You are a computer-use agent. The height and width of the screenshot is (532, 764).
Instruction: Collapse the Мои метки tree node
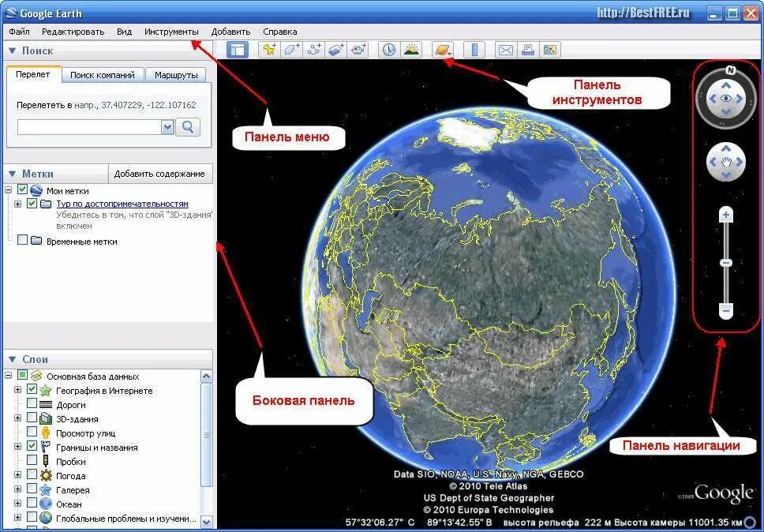[x=8, y=190]
